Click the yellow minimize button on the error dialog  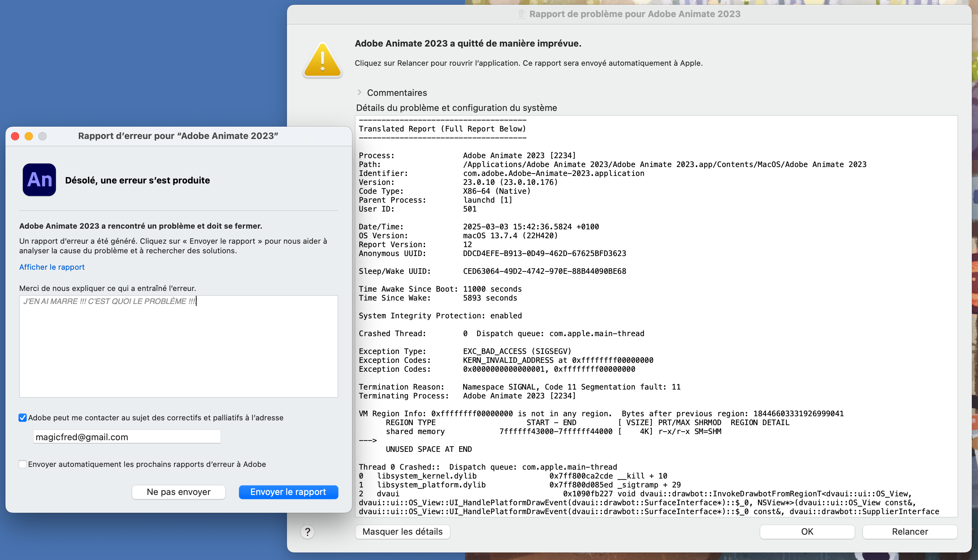click(x=28, y=136)
